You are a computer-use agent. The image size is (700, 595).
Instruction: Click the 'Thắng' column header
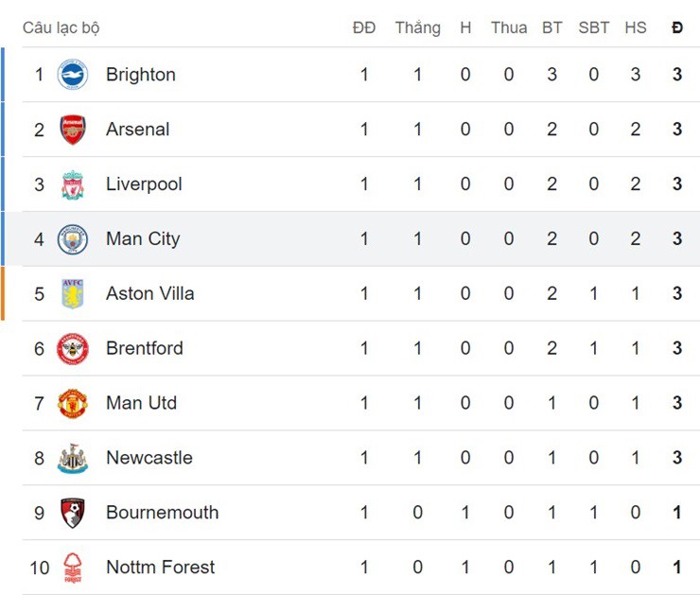coord(417,27)
